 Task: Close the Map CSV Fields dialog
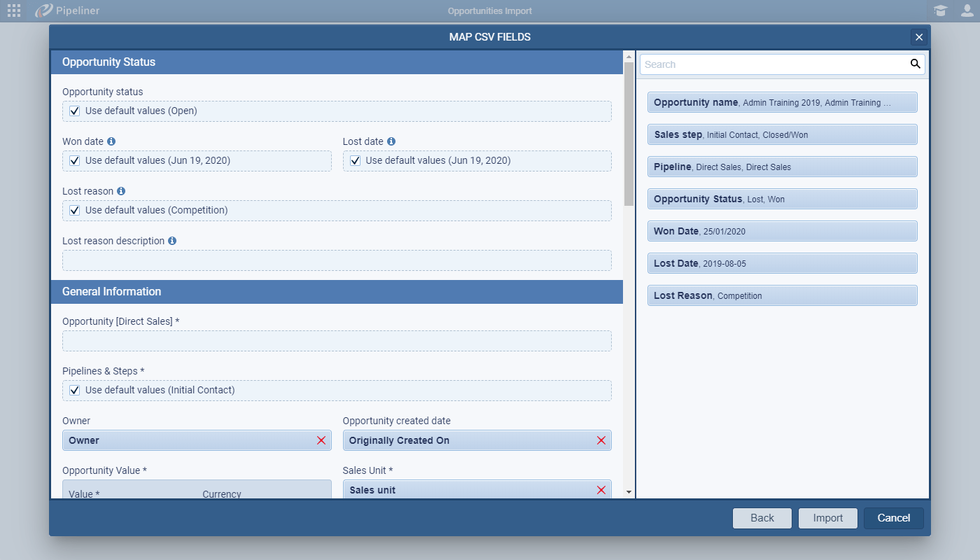(x=918, y=37)
